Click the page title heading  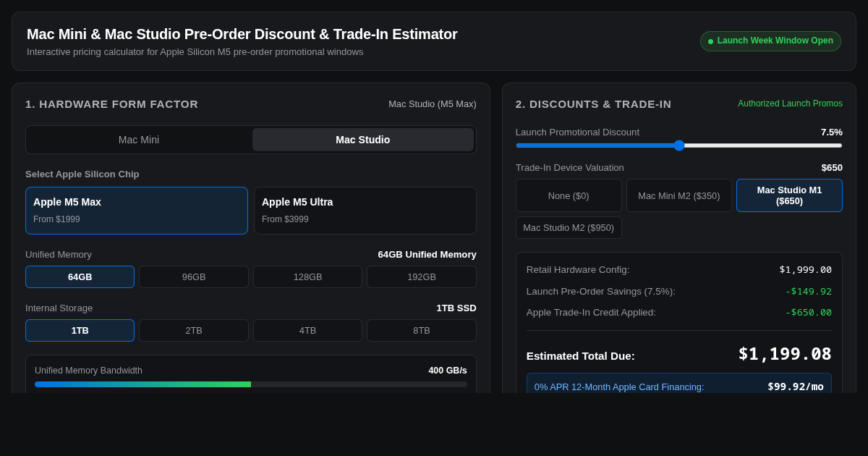click(x=242, y=34)
